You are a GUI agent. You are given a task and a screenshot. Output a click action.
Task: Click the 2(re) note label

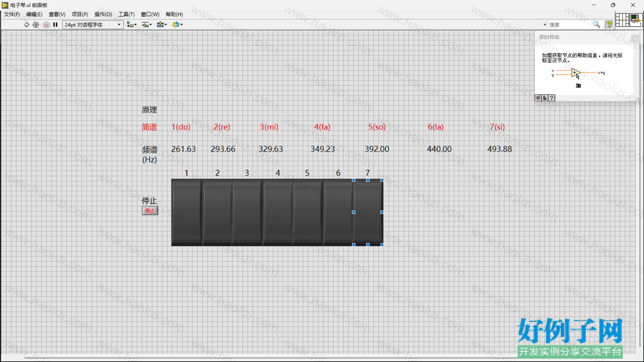[x=222, y=127]
